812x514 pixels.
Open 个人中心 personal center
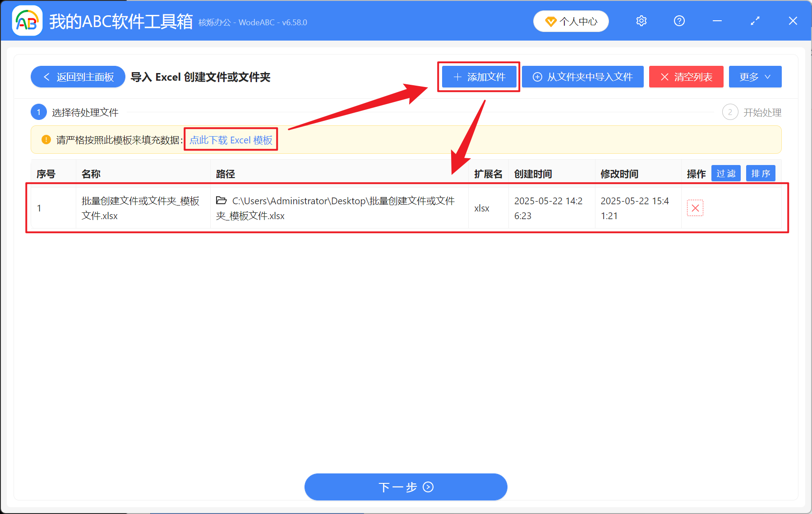(x=571, y=21)
